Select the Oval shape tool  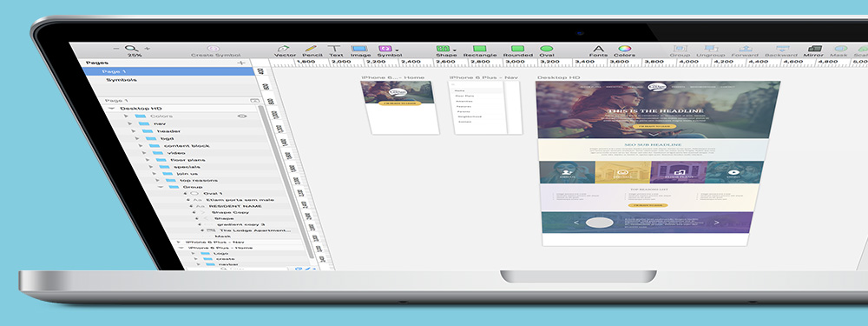coord(546,51)
